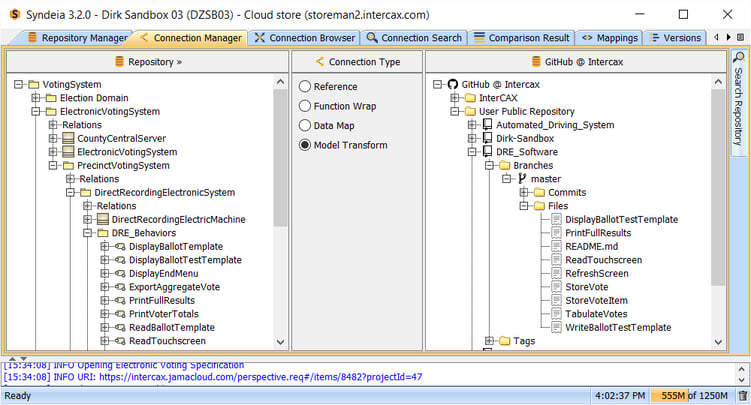Expand the Election Domain folder
The width and height of the screenshot is (751, 405).
(x=35, y=98)
